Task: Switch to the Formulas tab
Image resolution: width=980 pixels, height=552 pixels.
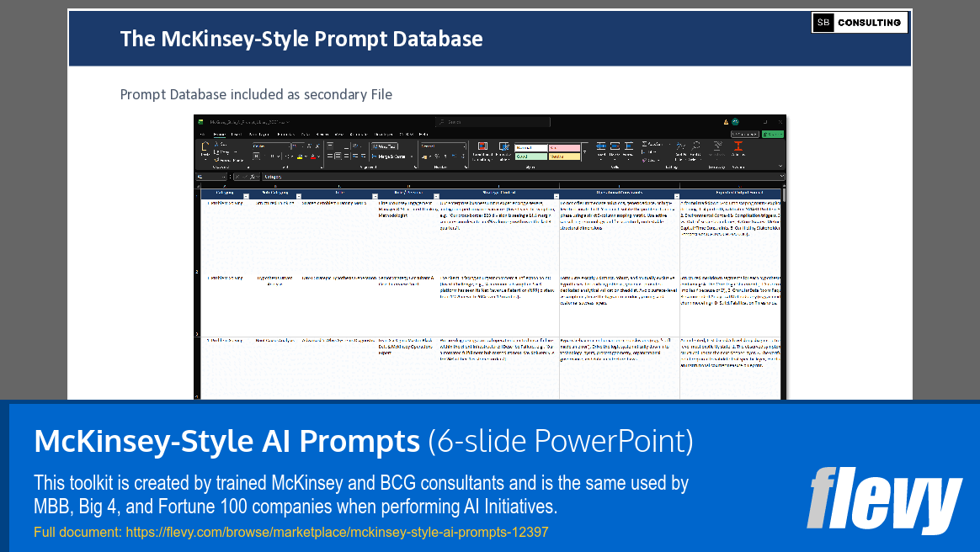Action: tap(285, 135)
